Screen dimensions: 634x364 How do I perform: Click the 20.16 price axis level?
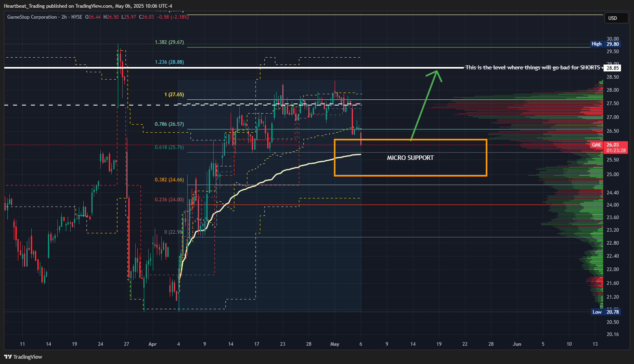point(613,334)
